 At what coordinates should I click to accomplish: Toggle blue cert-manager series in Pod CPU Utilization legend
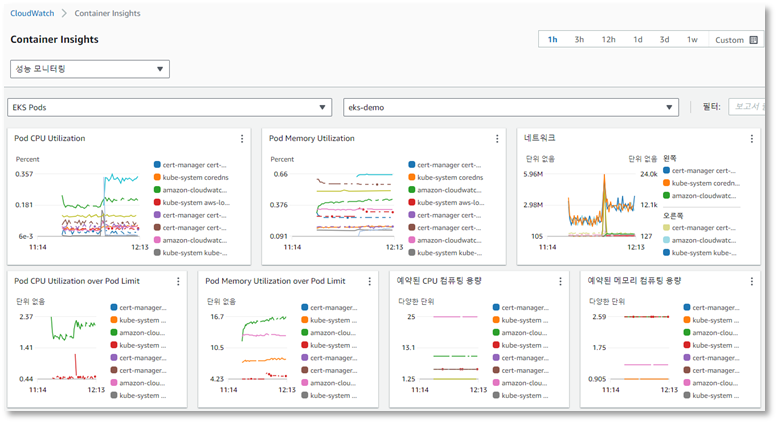tap(157, 165)
